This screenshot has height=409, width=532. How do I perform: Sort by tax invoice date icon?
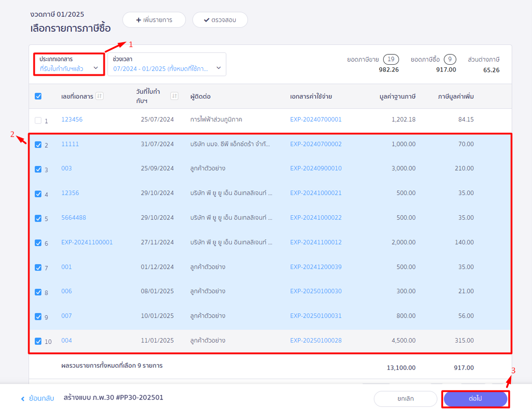[174, 96]
